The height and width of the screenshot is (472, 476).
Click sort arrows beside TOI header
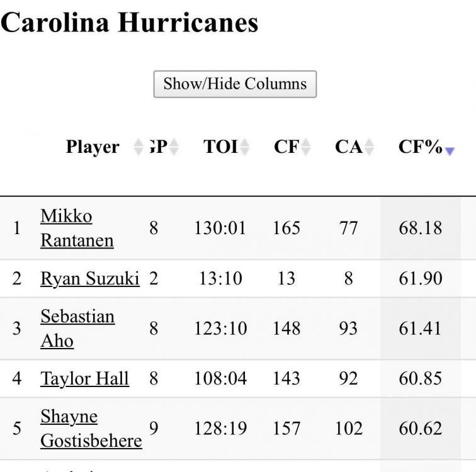245,147
